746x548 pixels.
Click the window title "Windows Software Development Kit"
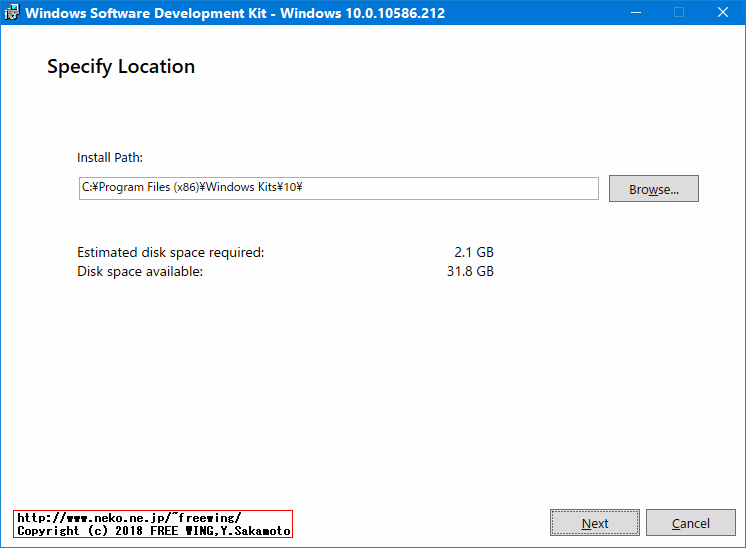[x=146, y=13]
